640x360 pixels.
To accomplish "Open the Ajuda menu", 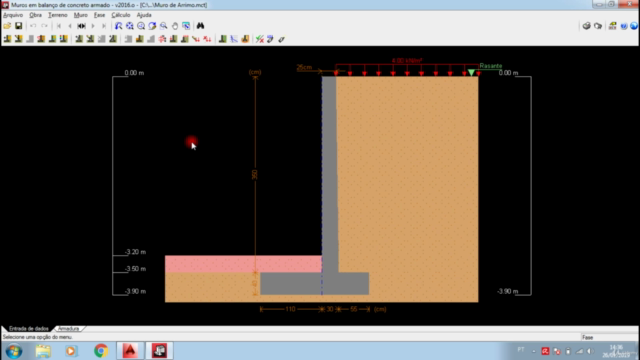I will pyautogui.click(x=144, y=15).
